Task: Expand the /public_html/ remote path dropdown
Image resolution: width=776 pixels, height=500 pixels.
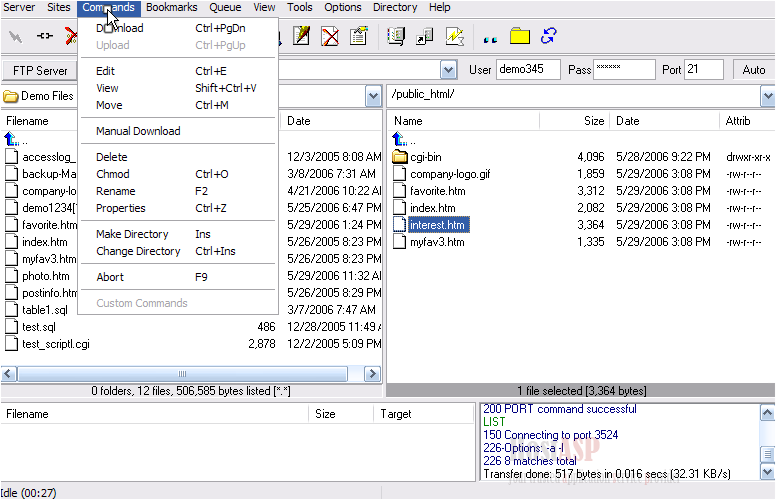Action: click(768, 96)
